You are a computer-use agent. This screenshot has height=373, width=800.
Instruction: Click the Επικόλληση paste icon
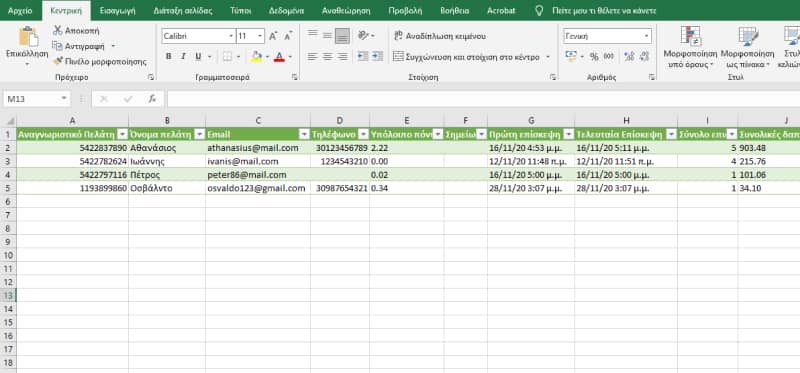tap(28, 38)
